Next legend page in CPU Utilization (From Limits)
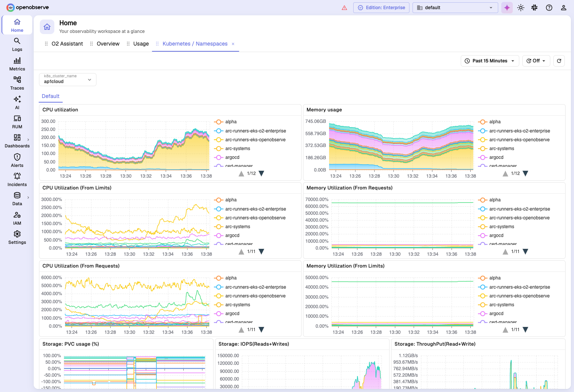 (x=261, y=252)
